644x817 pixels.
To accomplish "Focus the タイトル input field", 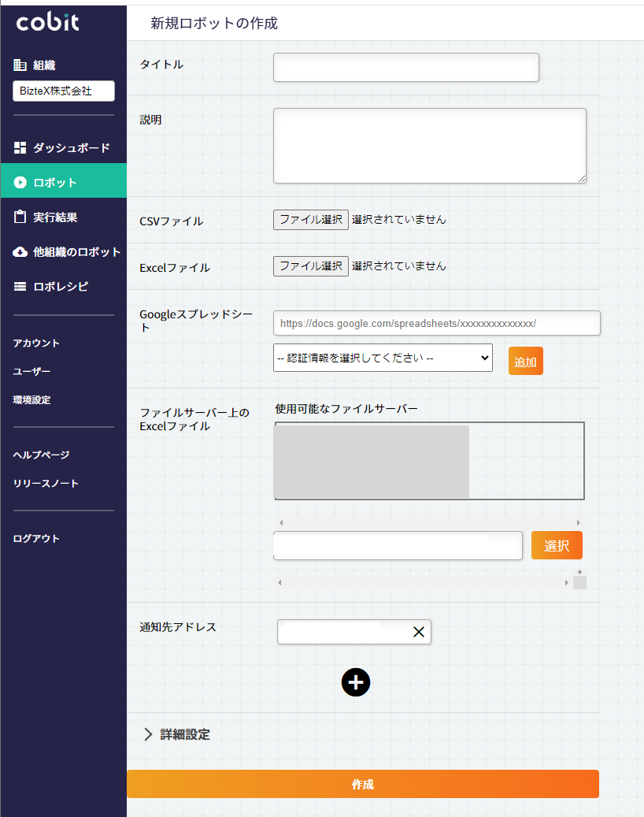I will tap(406, 67).
